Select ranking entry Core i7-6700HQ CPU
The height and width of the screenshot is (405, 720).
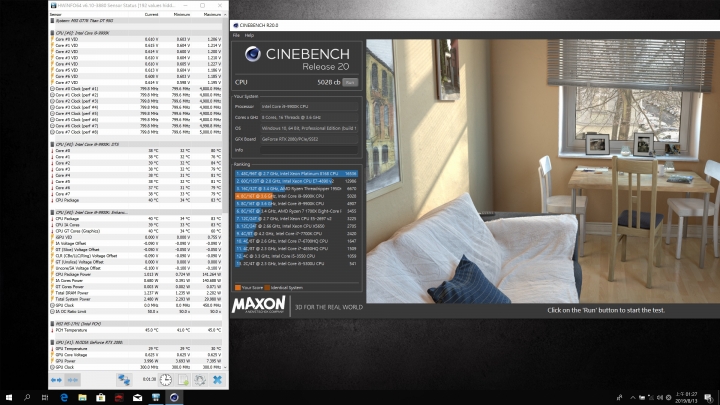tap(296, 241)
